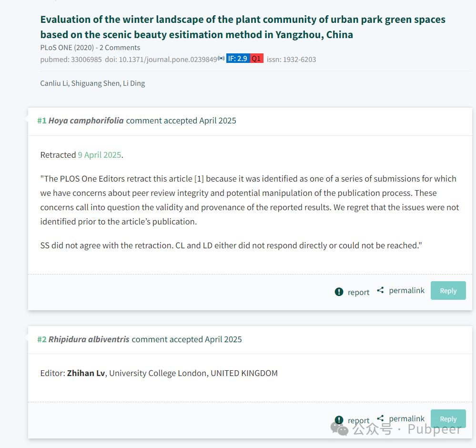Click the report text on comment #1

(x=358, y=293)
